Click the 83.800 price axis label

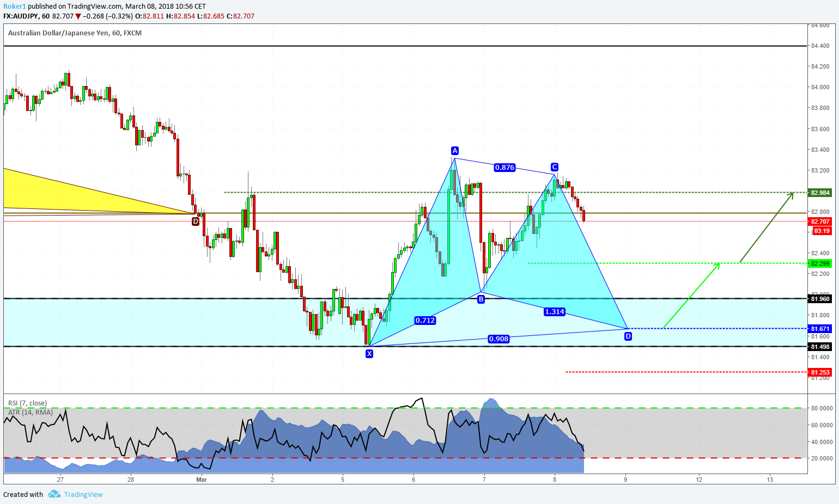pos(820,108)
